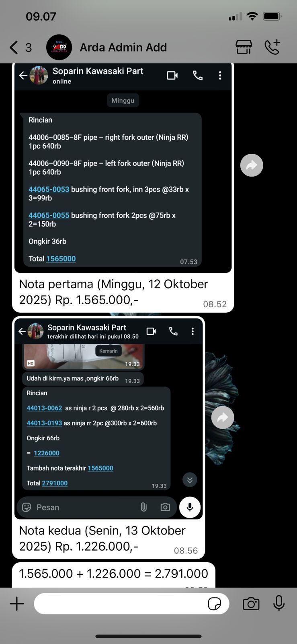Start a call with the phone plus icon

point(272,47)
